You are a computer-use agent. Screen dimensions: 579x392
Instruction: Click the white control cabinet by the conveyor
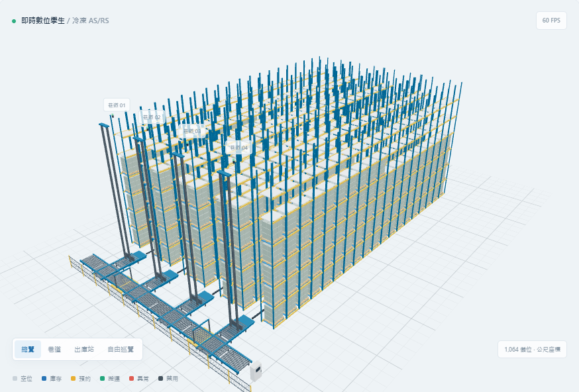pos(256,371)
